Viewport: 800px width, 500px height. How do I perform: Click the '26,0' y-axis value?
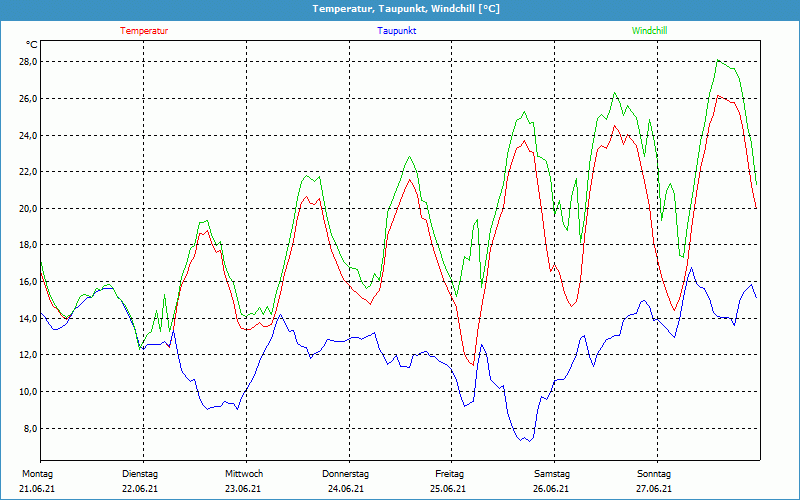(26, 98)
